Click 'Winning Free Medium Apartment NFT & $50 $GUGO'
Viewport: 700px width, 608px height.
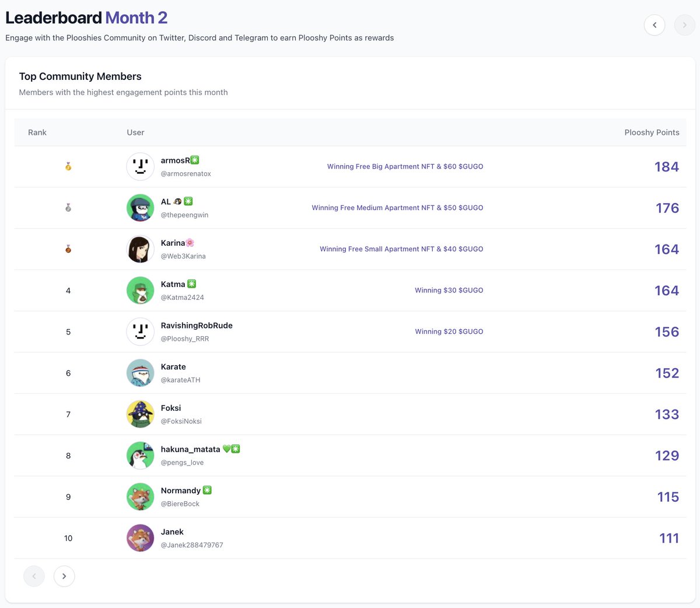click(397, 208)
